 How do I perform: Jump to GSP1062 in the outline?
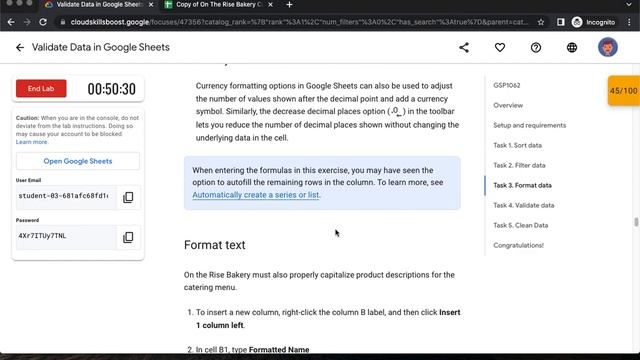point(507,85)
